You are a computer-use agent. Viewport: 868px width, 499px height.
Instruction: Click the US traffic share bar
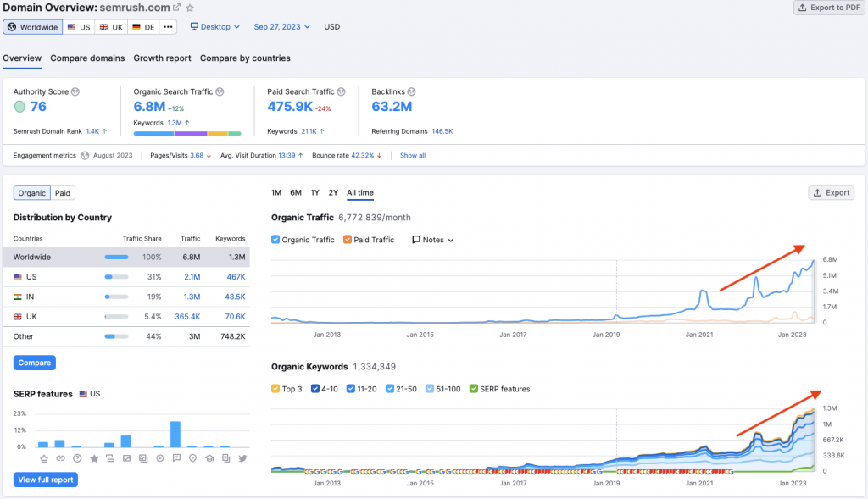(x=116, y=277)
